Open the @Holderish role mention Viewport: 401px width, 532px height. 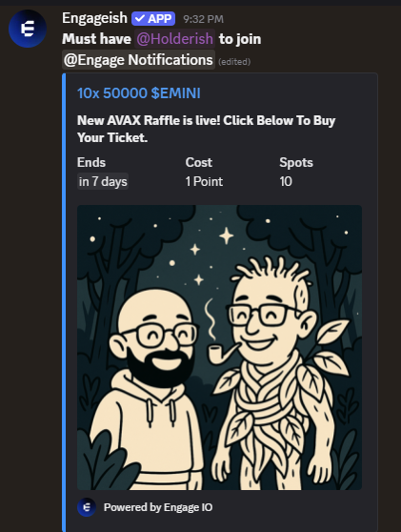(174, 39)
